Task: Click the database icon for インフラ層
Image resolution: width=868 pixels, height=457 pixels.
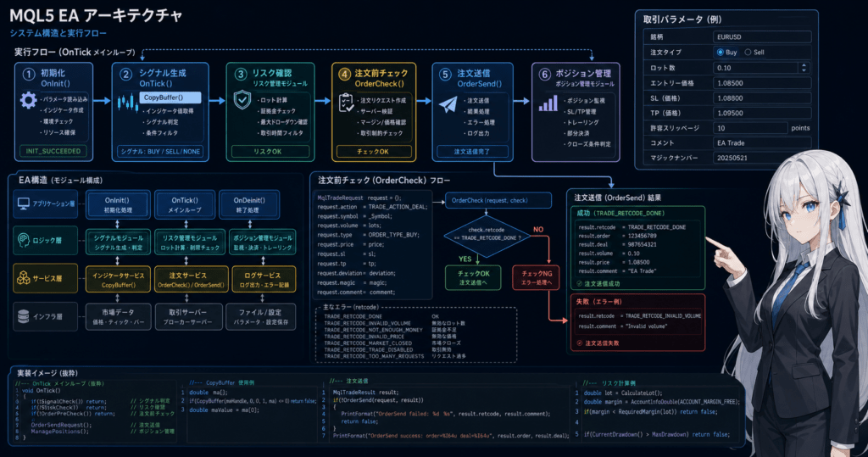Action: pyautogui.click(x=23, y=316)
